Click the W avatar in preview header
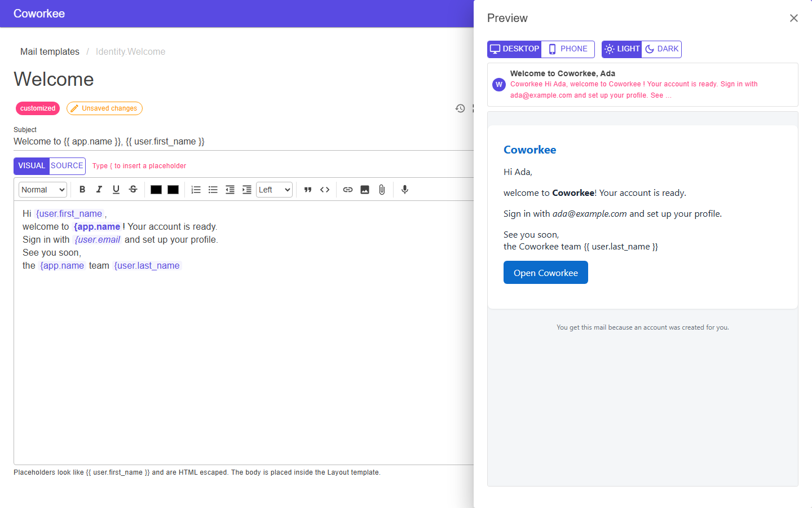Image resolution: width=812 pixels, height=508 pixels. tap(499, 85)
